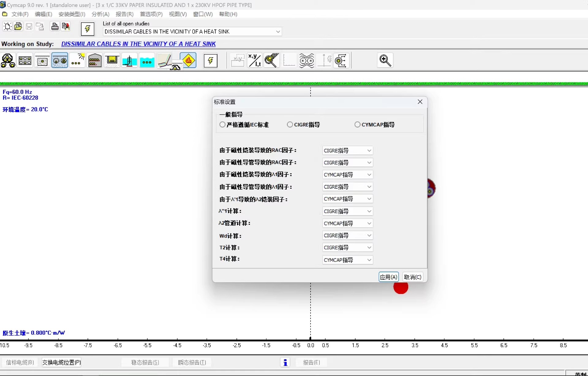
Task: Select the cables in tunnel racks icon
Action: tap(95, 61)
